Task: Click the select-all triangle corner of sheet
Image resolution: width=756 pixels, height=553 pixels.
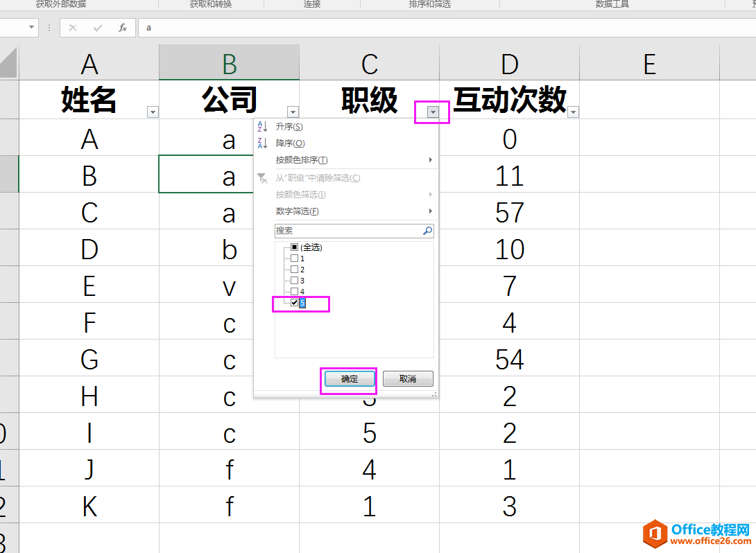Action: (9, 62)
